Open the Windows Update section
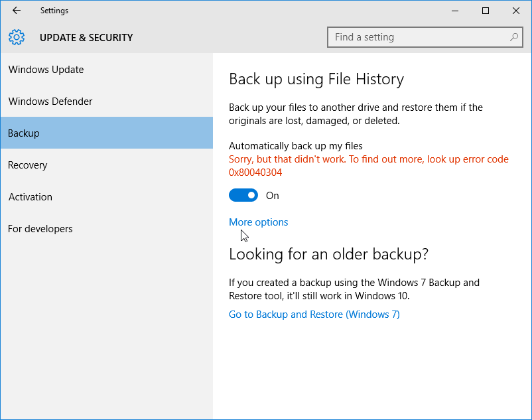Screen dimensions: 532x420 [46, 70]
